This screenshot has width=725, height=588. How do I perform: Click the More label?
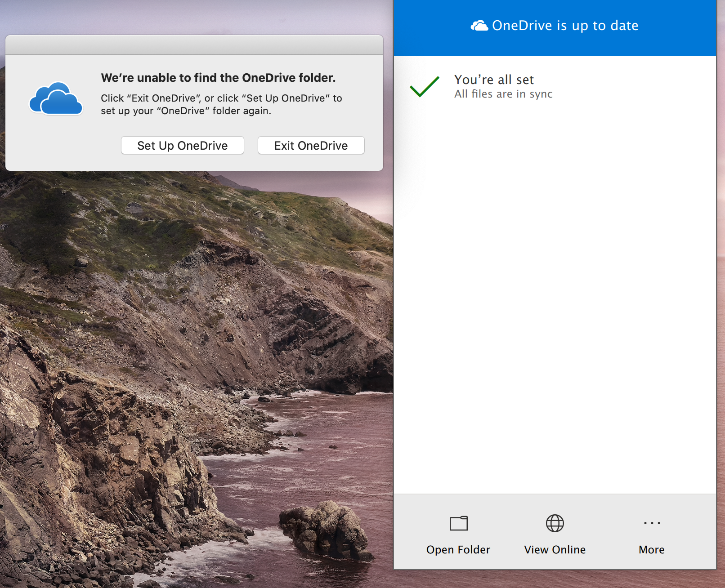pyautogui.click(x=652, y=550)
